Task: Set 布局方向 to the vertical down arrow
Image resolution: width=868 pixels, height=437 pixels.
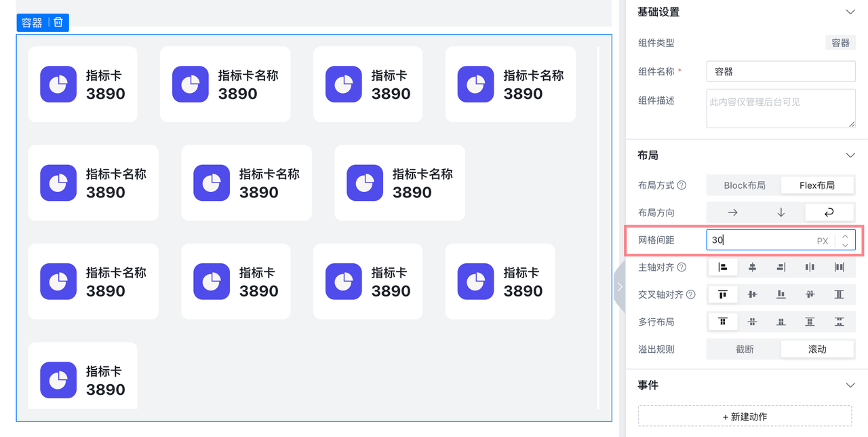Action: coord(781,212)
